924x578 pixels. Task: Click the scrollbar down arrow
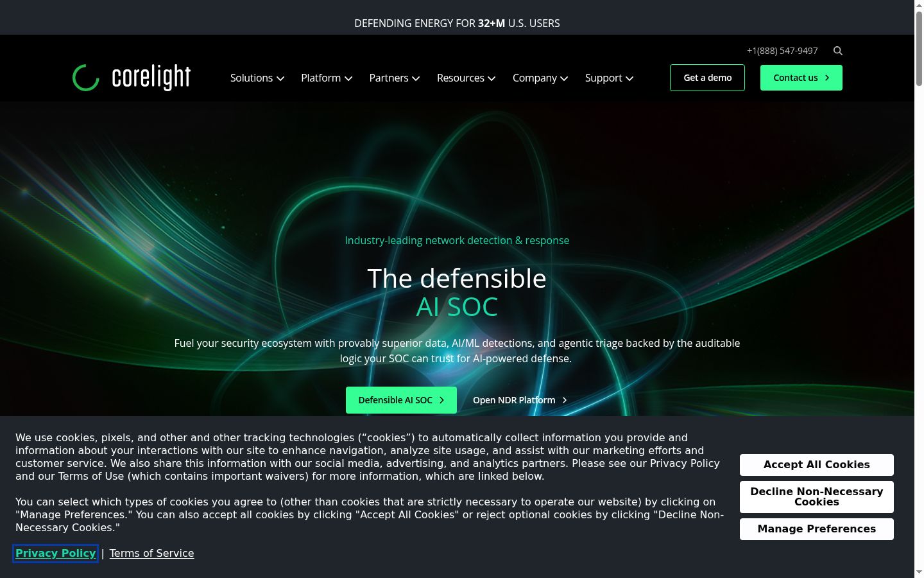(919, 572)
